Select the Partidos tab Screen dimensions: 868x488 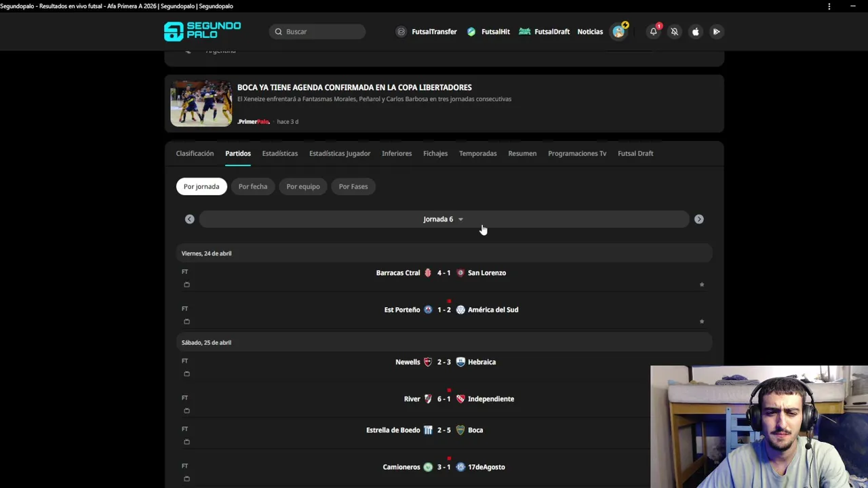[238, 153]
